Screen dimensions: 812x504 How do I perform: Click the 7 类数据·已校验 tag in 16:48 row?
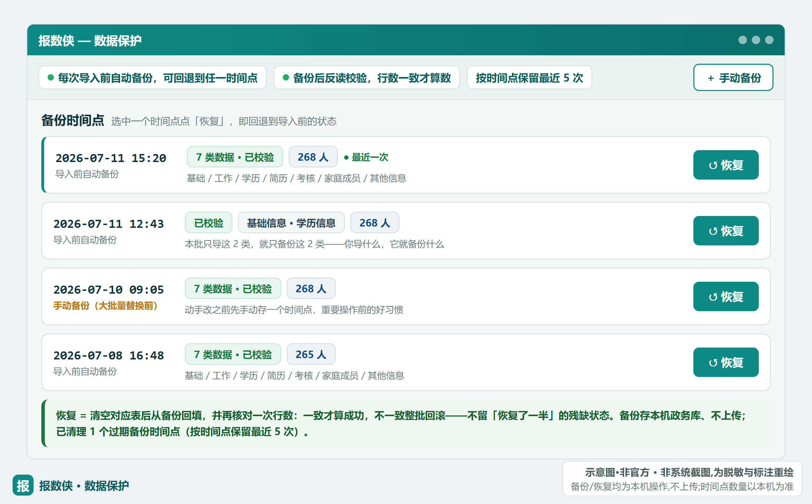click(x=233, y=354)
